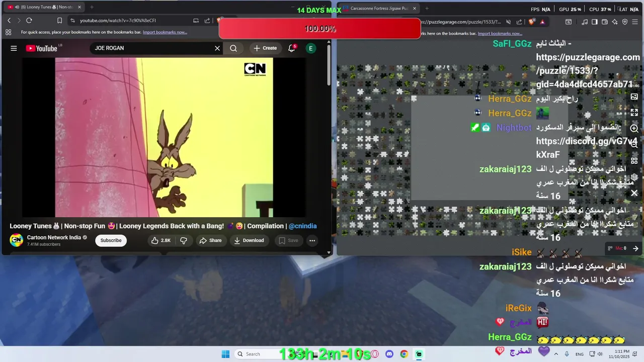Toggle the Brave sidebar panel
The height and width of the screenshot is (362, 644).
[595, 22]
